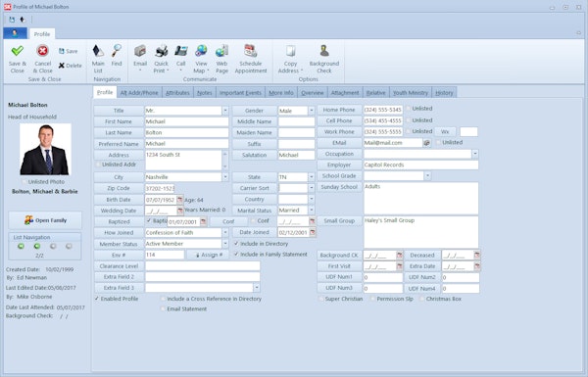The image size is (588, 377).
Task: Open the Find magnifier tool
Action: coord(117,50)
